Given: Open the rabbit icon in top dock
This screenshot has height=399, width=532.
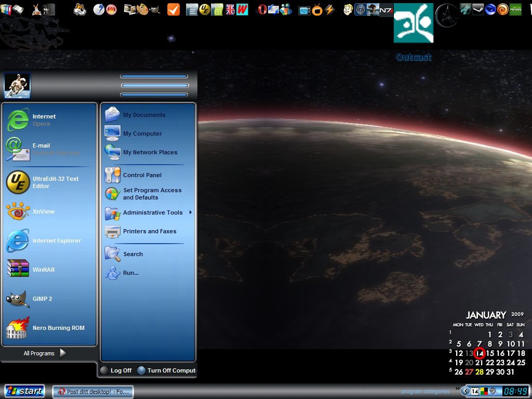Looking at the screenshot, I should pyautogui.click(x=36, y=10).
